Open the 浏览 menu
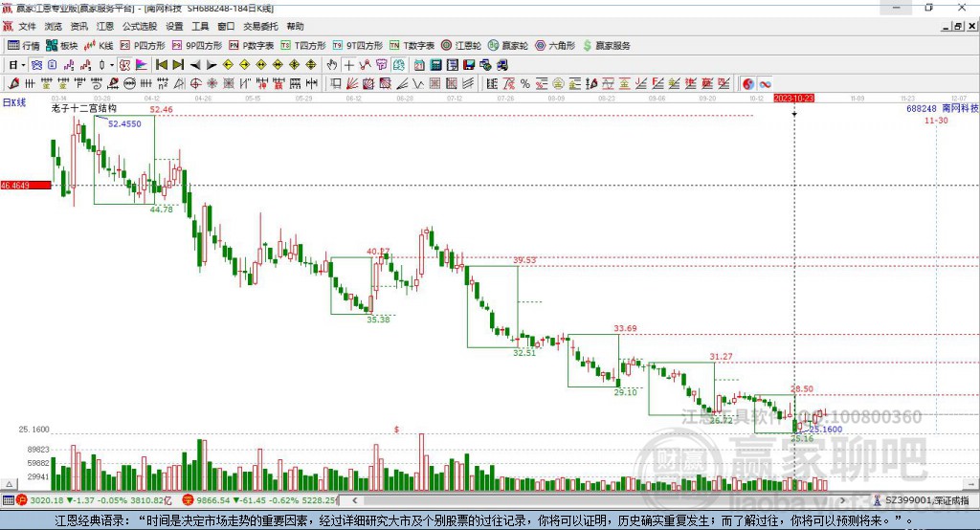Screen dimensions: 980x530 54,26
